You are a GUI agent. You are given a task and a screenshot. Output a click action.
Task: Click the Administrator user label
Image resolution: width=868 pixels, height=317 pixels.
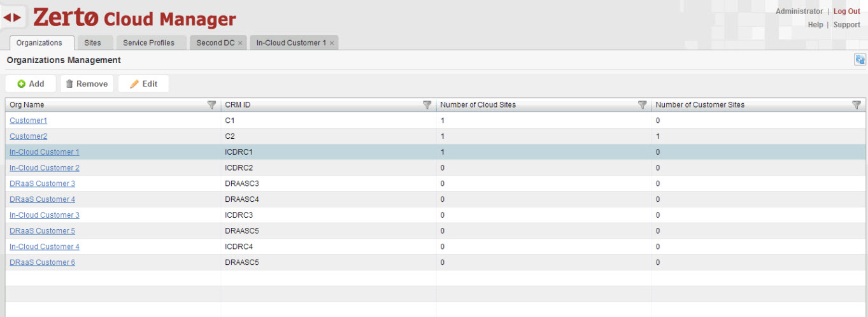[x=799, y=11]
